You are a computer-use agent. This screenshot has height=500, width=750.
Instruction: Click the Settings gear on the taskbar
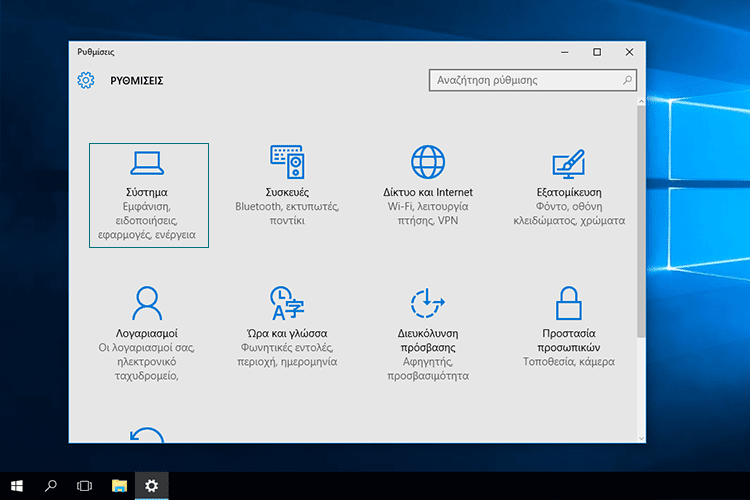[152, 486]
